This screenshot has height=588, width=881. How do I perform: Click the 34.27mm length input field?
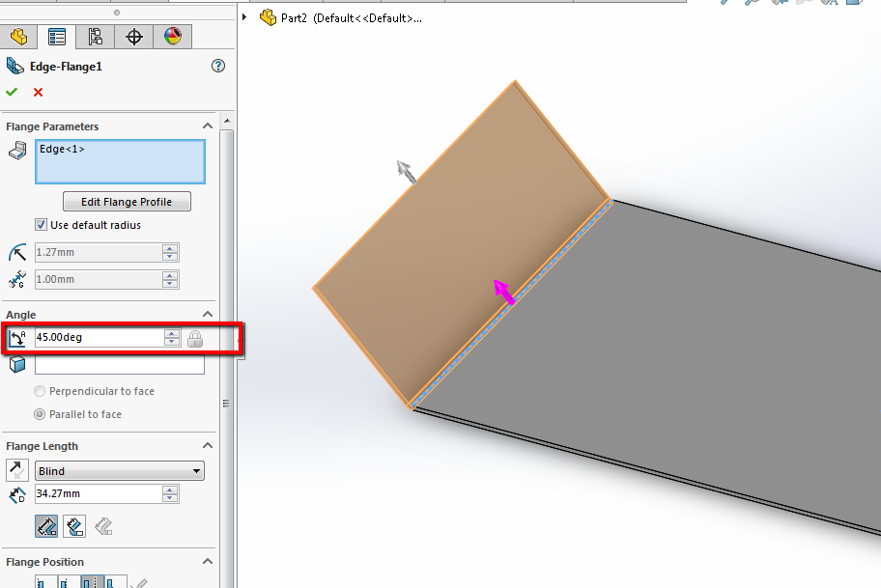point(99,494)
